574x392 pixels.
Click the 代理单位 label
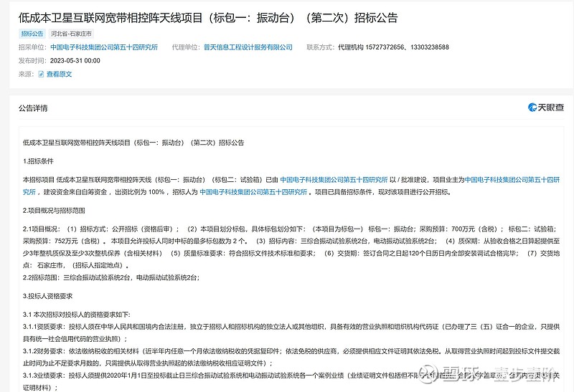186,47
